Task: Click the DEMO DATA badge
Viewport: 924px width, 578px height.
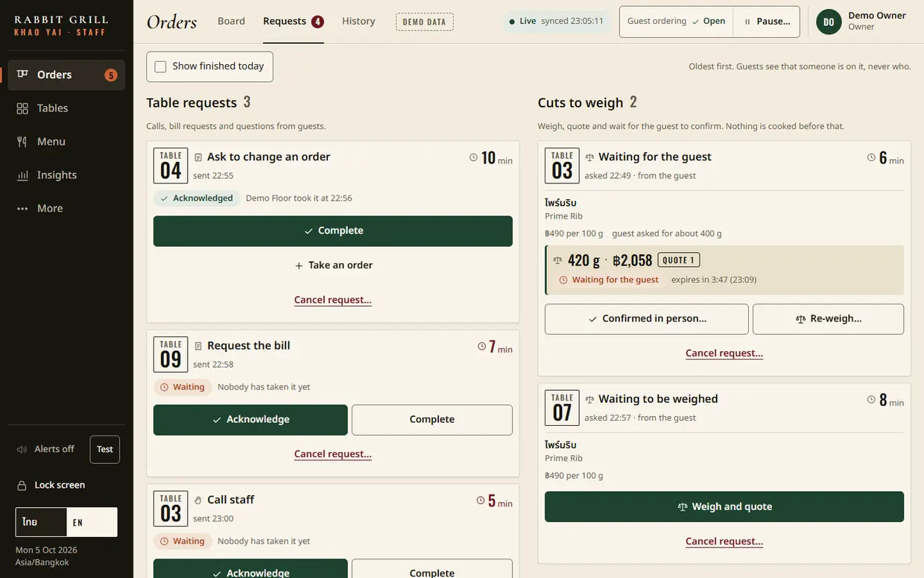Action: [x=425, y=22]
